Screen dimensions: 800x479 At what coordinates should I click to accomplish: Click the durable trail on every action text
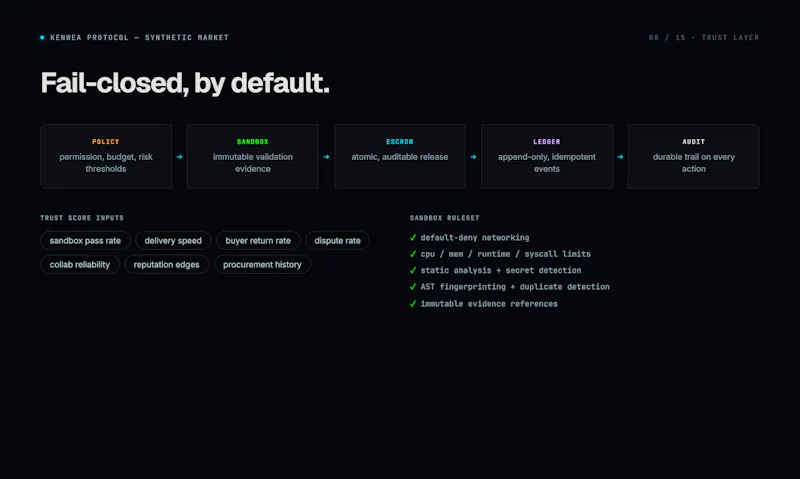[x=693, y=163]
